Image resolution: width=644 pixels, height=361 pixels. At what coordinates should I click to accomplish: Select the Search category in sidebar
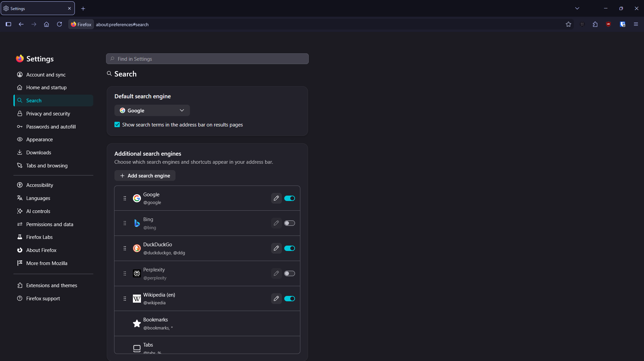click(53, 101)
